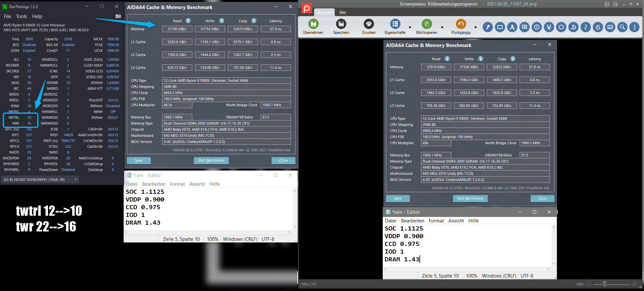Open Format menu in the Editor outside Screenpresso
The image size is (644, 291).
tap(177, 184)
